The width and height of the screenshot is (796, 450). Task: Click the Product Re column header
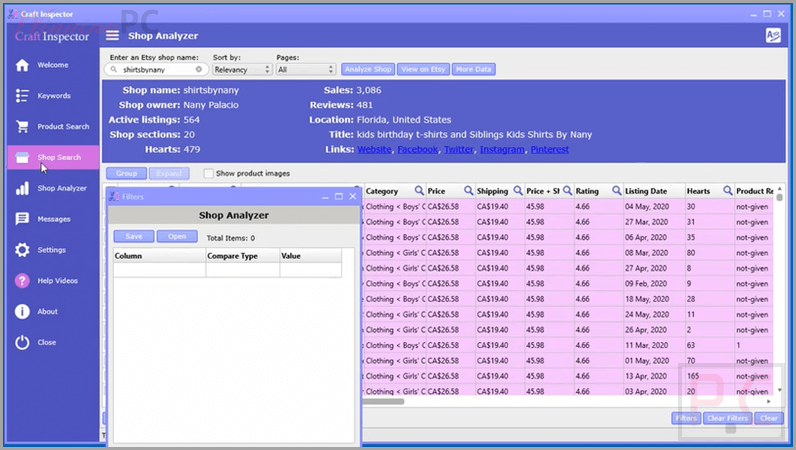[755, 191]
